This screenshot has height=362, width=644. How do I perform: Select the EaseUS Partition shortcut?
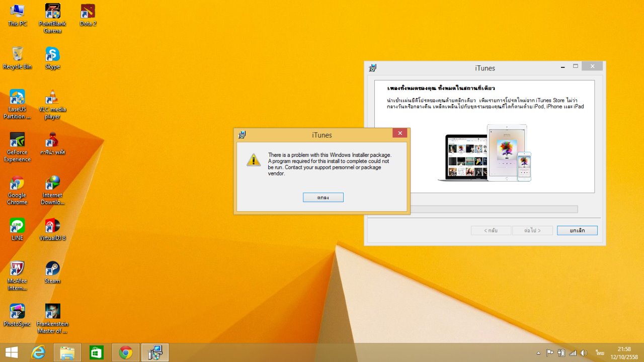click(17, 105)
